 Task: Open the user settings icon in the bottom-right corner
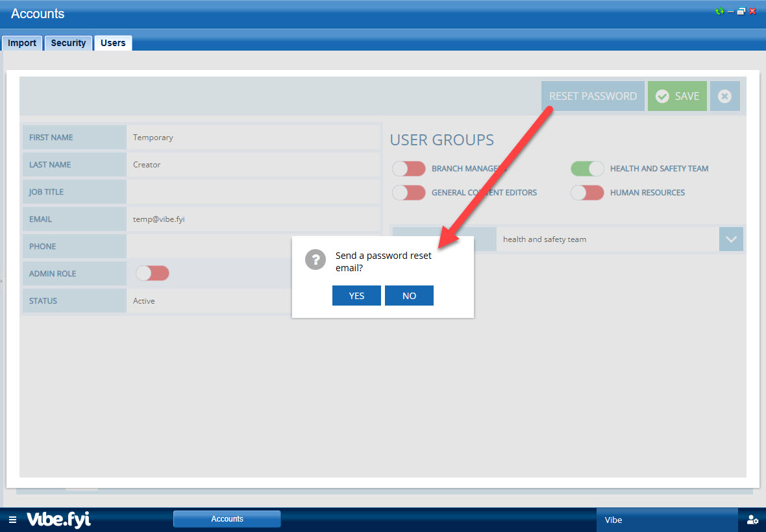click(x=752, y=520)
